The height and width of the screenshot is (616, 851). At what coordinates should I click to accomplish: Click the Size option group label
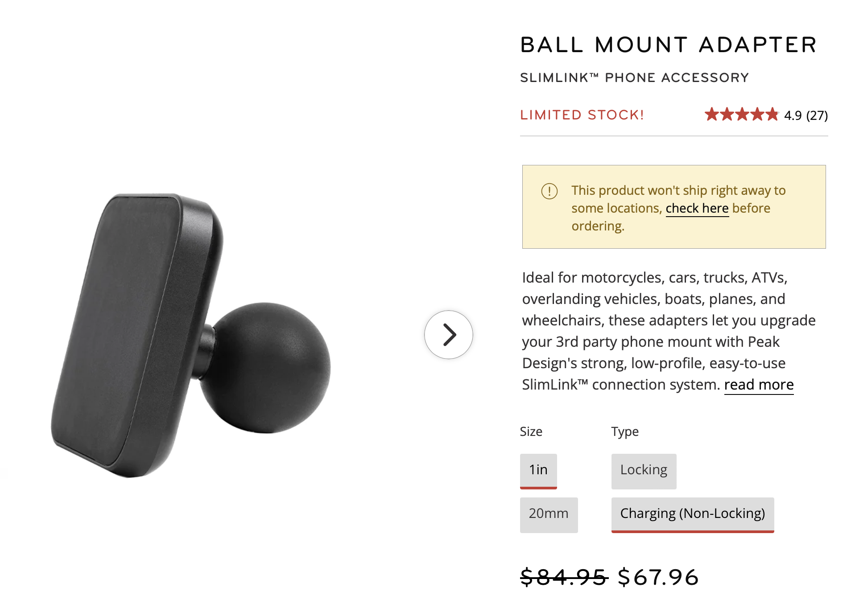coord(531,431)
